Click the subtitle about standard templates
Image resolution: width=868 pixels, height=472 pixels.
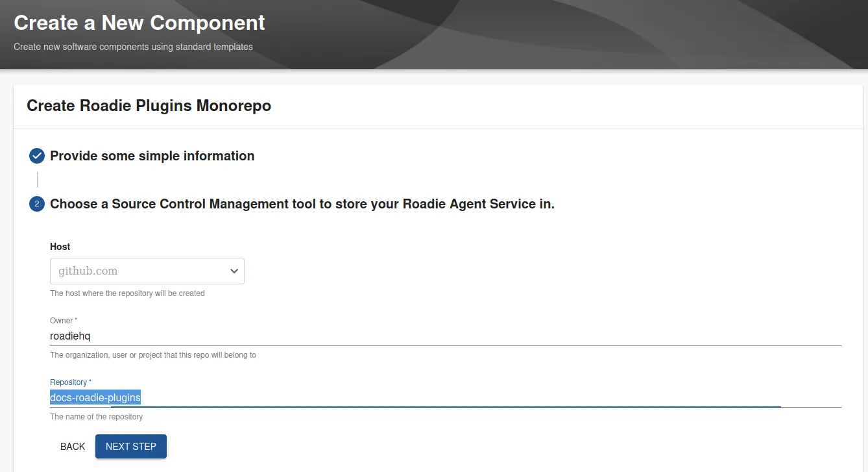click(133, 47)
